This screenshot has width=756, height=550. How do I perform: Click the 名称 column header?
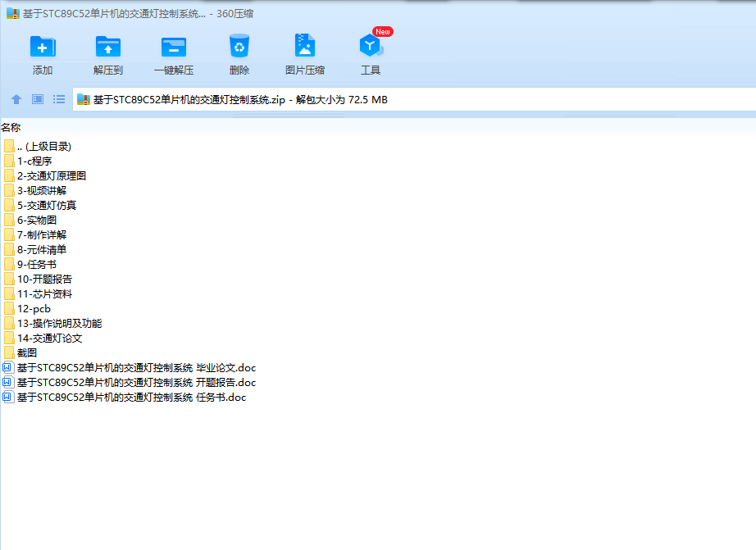click(11, 128)
